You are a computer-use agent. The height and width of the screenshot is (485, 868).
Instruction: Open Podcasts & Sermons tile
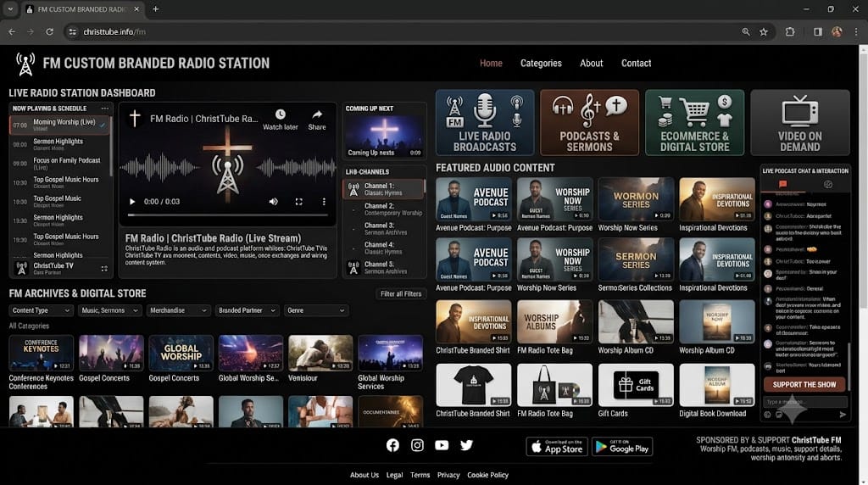590,122
